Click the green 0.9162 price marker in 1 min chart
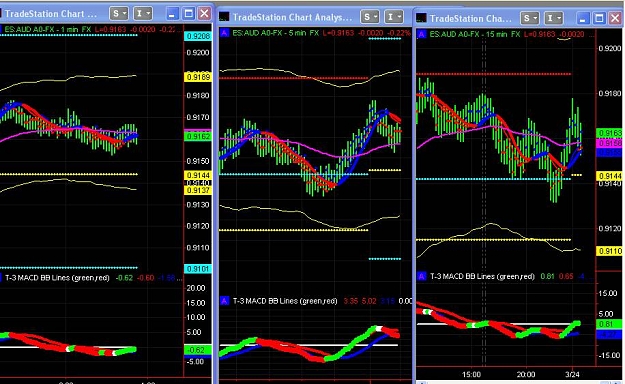The image size is (625, 384). [198, 137]
